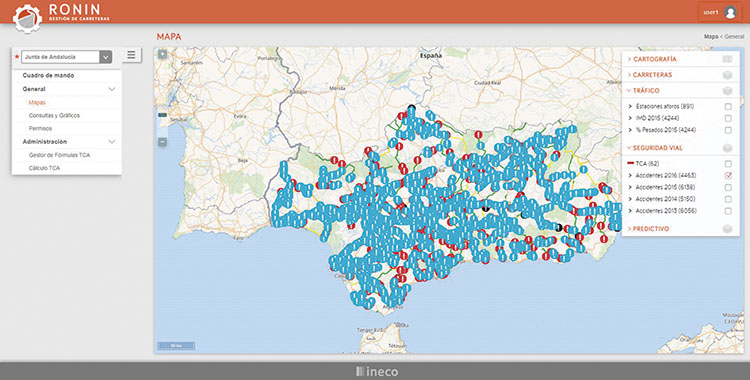Image resolution: width=750 pixels, height=380 pixels.
Task: Zoom in using the map plus button
Action: 163,55
